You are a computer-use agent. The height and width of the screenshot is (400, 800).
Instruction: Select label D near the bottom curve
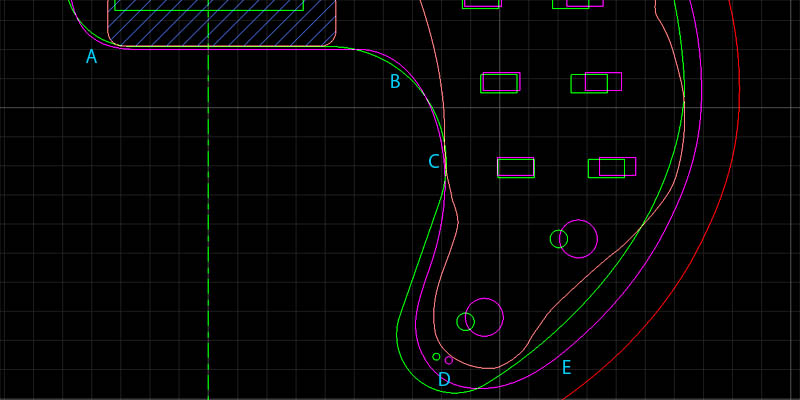[x=444, y=380]
